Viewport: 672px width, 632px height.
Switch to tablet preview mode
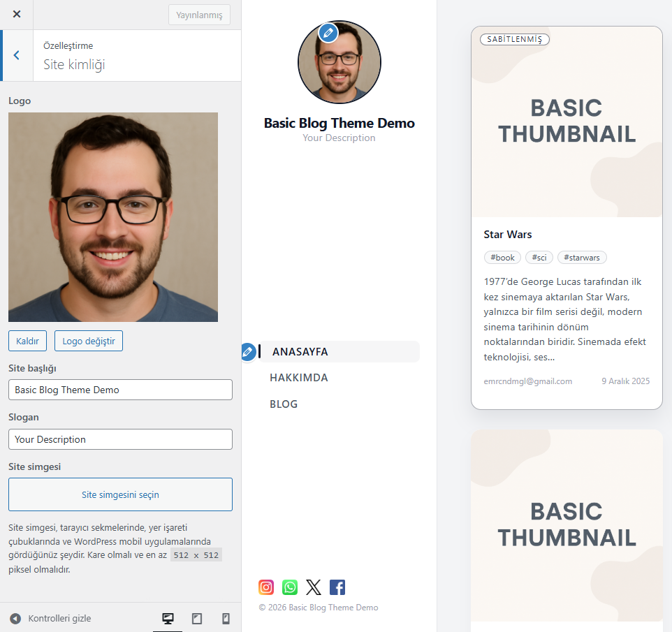(x=197, y=619)
